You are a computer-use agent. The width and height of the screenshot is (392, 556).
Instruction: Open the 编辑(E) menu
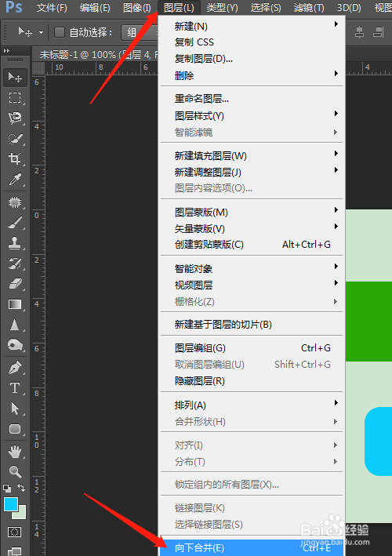coord(95,7)
